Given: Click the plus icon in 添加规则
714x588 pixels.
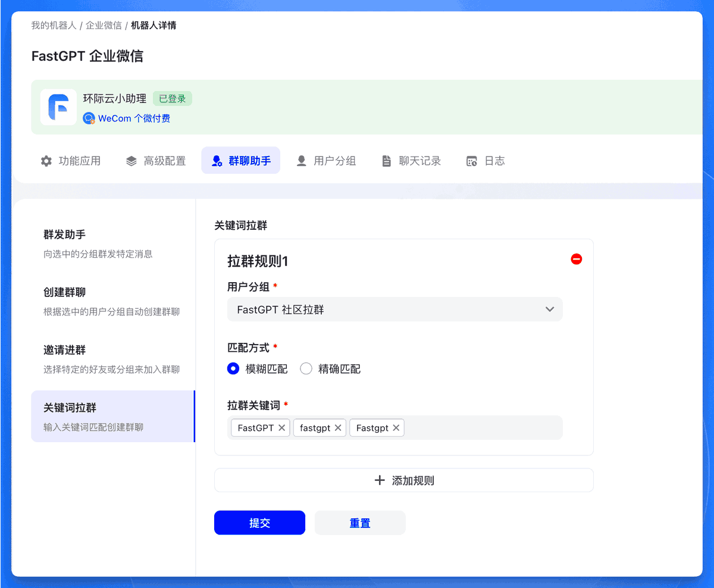Looking at the screenshot, I should coord(380,480).
